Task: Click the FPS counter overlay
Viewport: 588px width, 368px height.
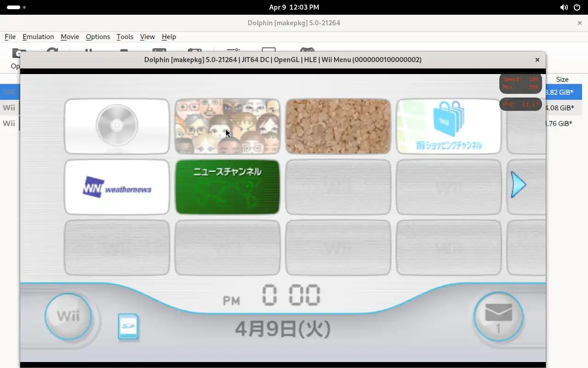Action: tap(520, 104)
